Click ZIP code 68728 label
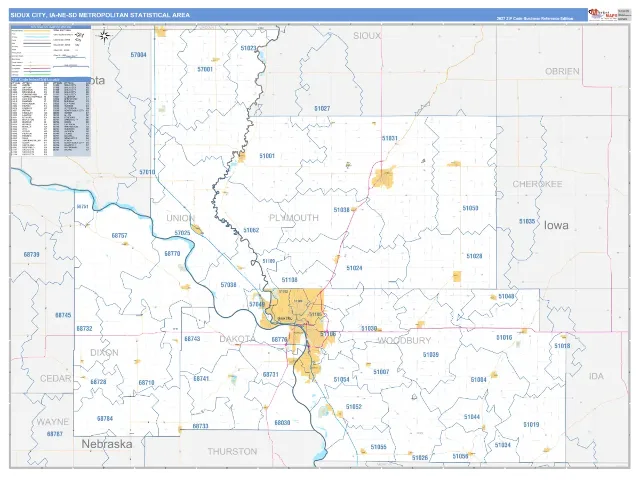 98,382
